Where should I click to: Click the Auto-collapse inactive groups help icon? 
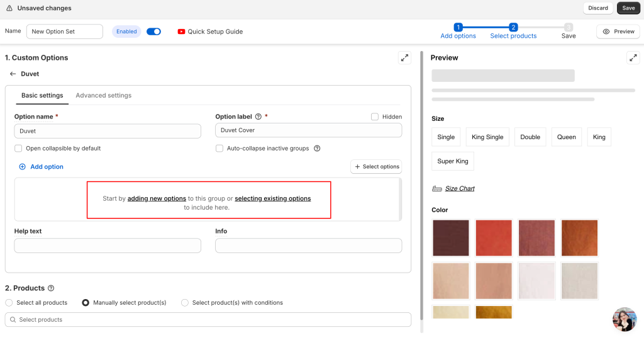(317, 149)
